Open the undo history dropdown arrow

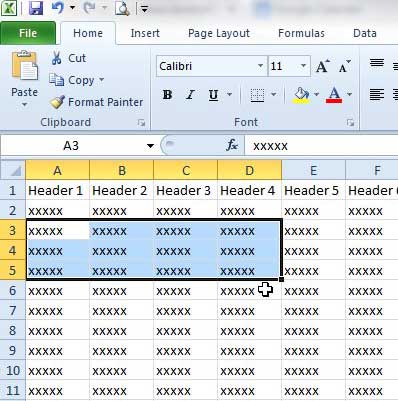72,7
